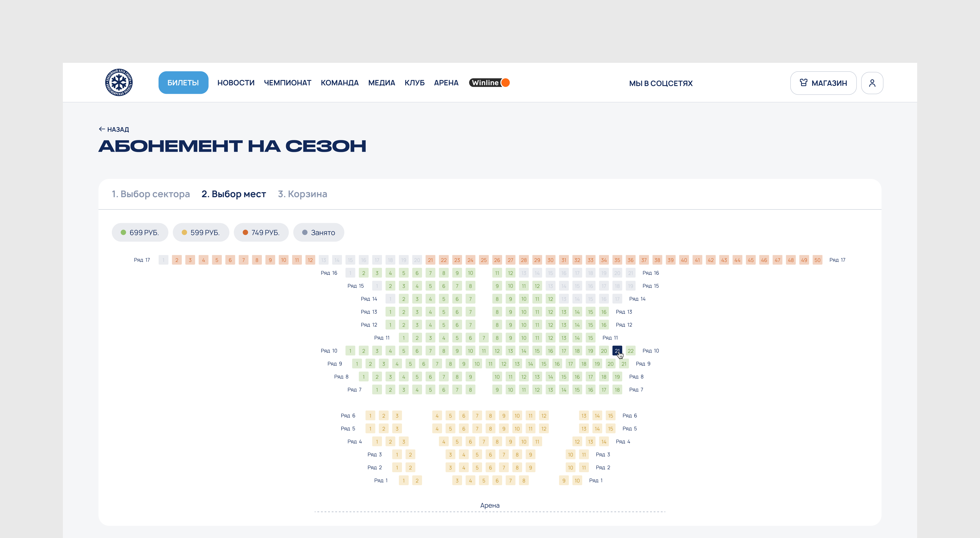Switch to the Выбор сектора step tab

151,194
